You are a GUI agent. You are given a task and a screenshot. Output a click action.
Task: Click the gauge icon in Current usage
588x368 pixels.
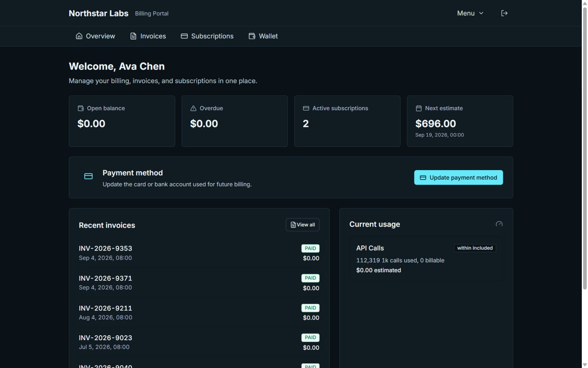tap(499, 224)
